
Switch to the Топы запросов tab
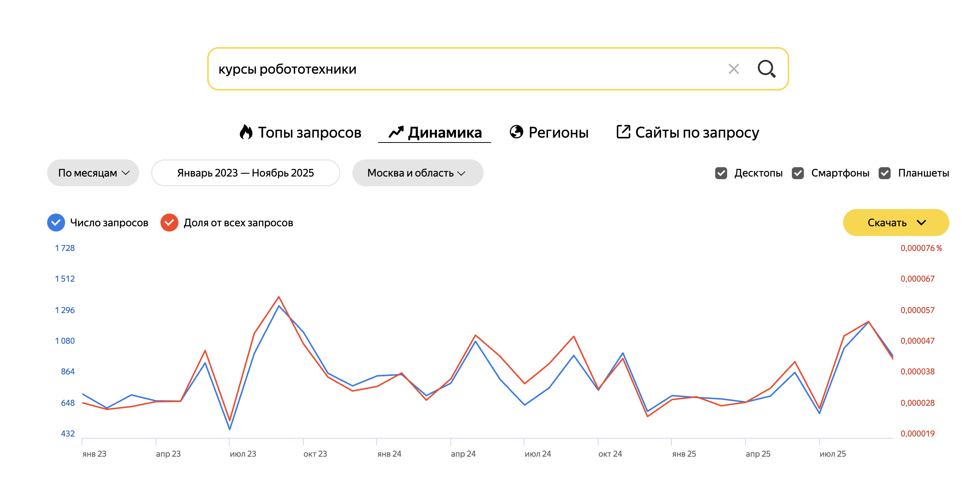point(309,132)
